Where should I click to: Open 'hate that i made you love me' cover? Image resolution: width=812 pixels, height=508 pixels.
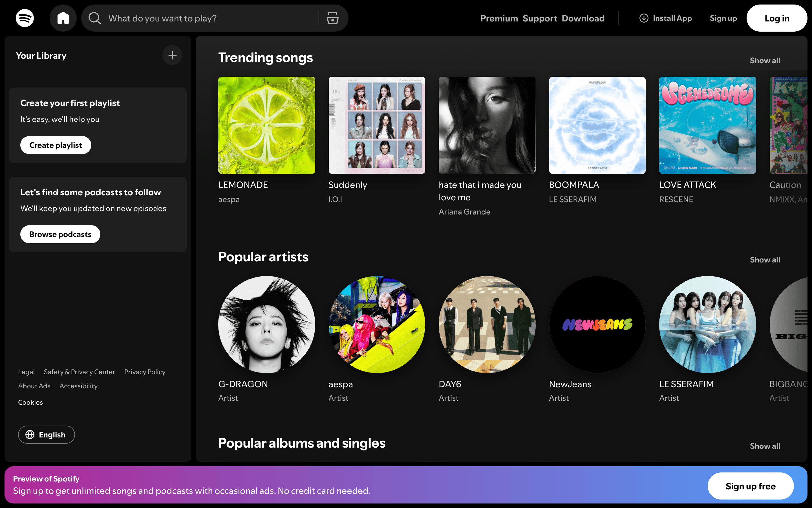click(x=487, y=125)
